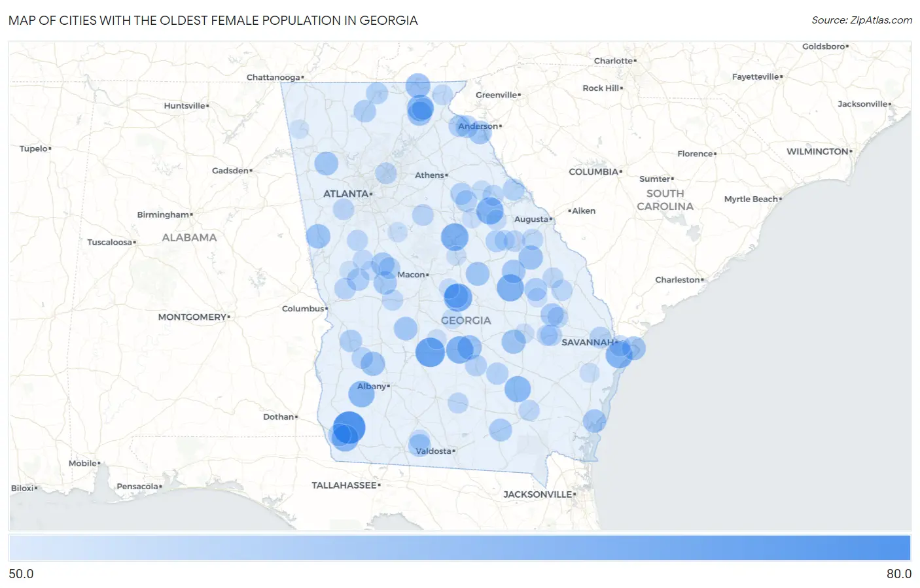Click the Mobile city label

pos(82,464)
